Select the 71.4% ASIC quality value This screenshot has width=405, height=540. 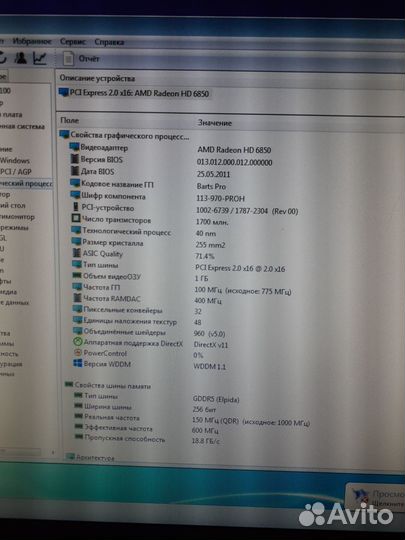click(205, 256)
